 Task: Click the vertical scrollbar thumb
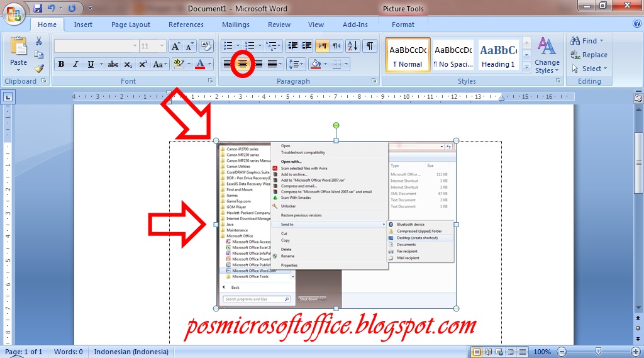coord(639,163)
